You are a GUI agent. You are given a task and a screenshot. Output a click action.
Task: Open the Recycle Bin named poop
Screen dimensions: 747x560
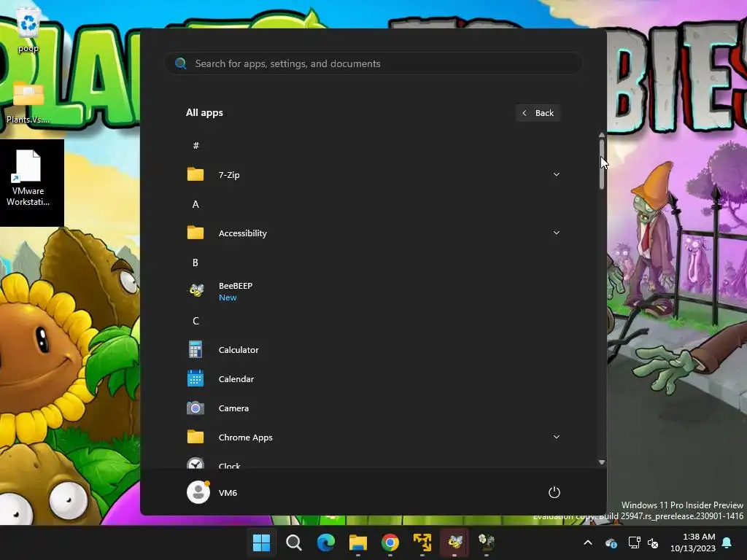pos(28,29)
